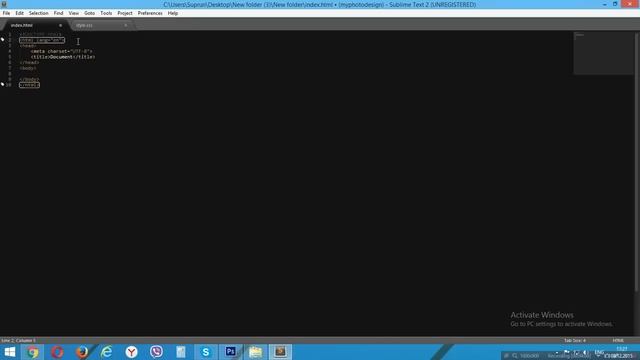Close the style.css tab
Screen dimensions: 640x360
(x=126, y=25)
